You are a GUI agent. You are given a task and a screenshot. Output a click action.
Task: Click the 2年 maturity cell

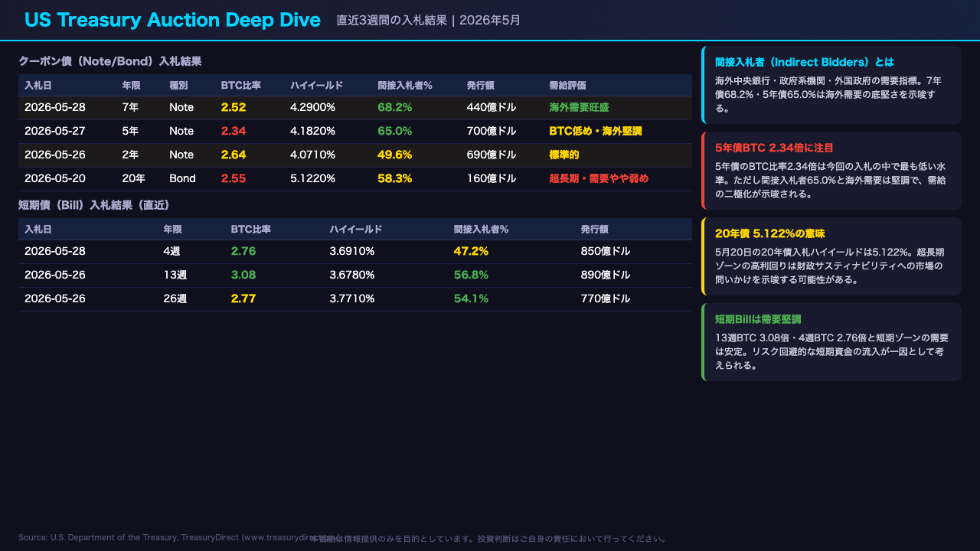130,155
